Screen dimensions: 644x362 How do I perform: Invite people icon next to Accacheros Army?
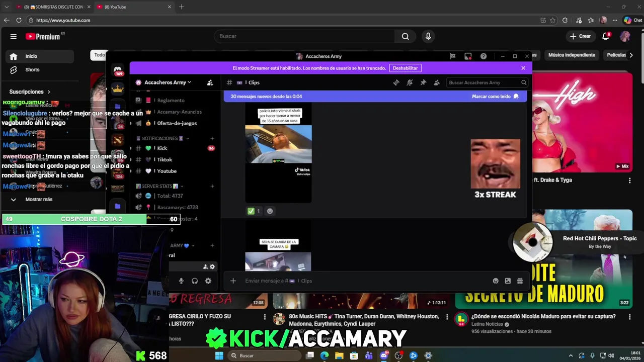[210, 82]
